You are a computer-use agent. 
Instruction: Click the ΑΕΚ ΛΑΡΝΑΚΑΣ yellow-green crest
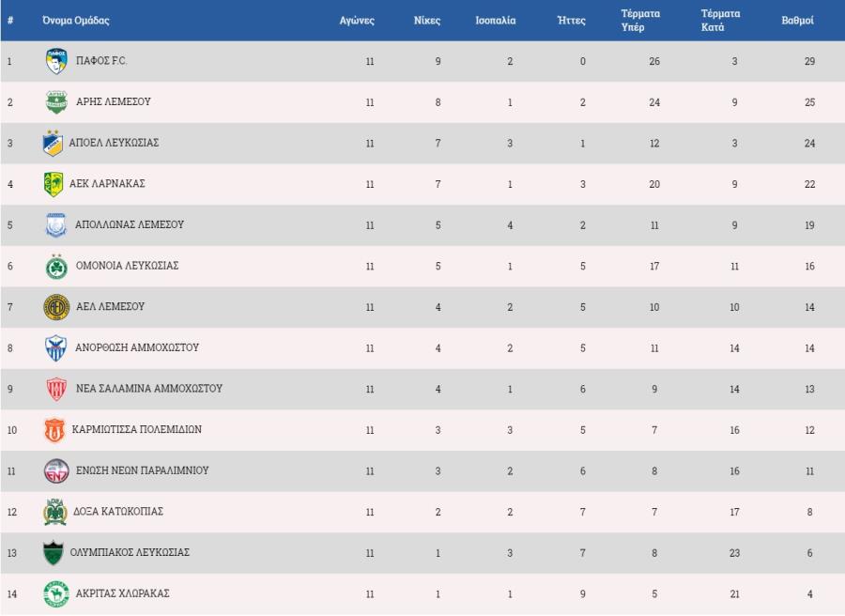(54, 184)
